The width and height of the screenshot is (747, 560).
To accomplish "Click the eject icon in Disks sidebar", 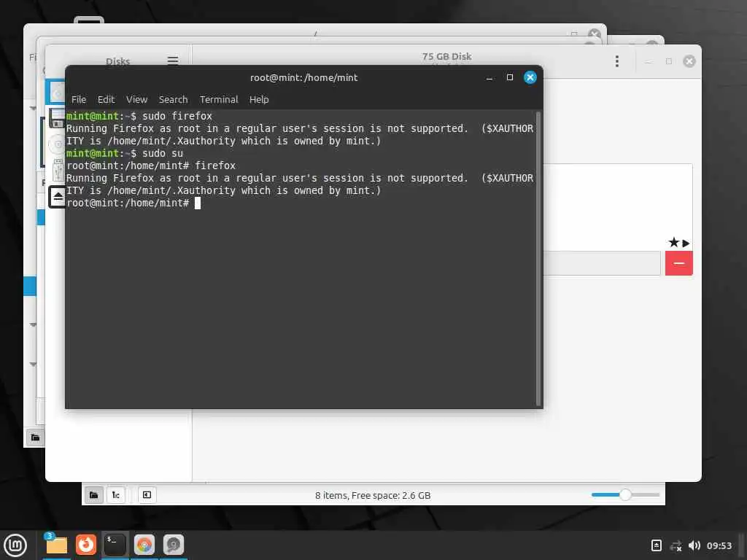I will coord(58,197).
